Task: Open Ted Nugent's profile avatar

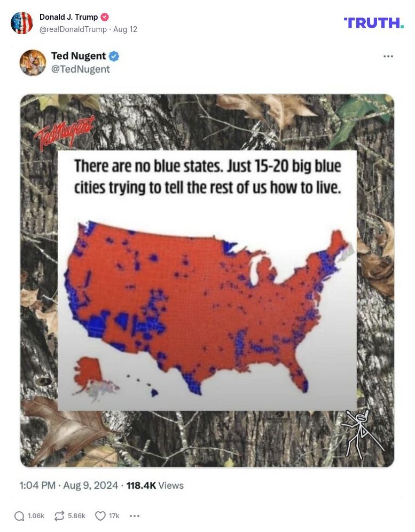Action: tap(33, 63)
